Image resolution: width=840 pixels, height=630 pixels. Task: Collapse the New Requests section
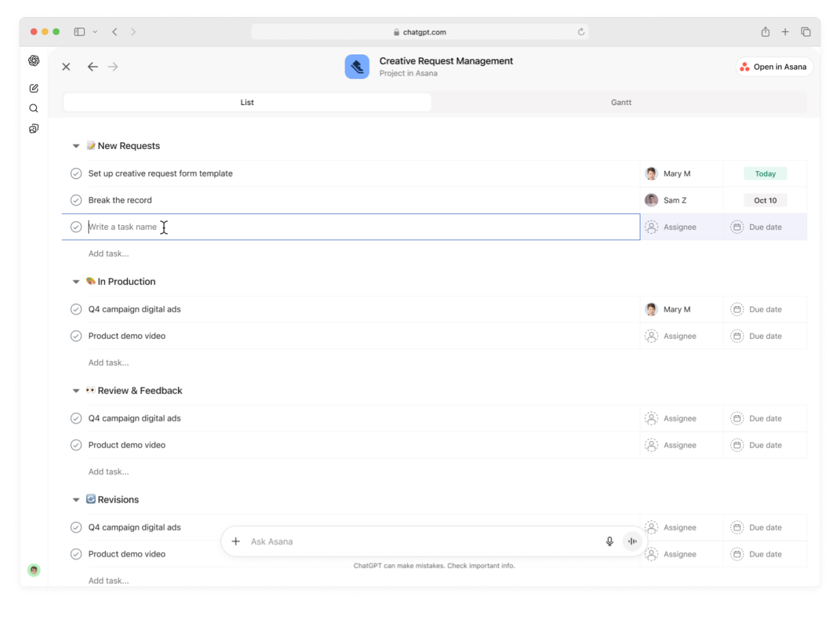(x=76, y=146)
